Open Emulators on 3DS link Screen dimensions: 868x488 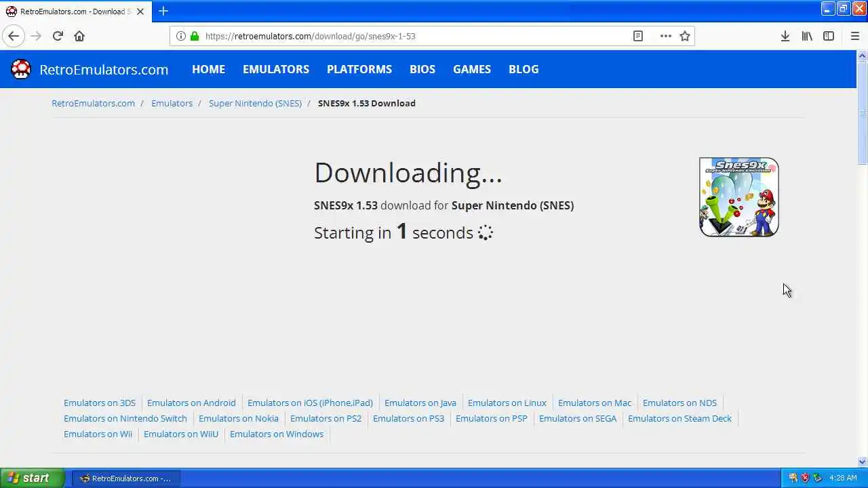coord(100,403)
